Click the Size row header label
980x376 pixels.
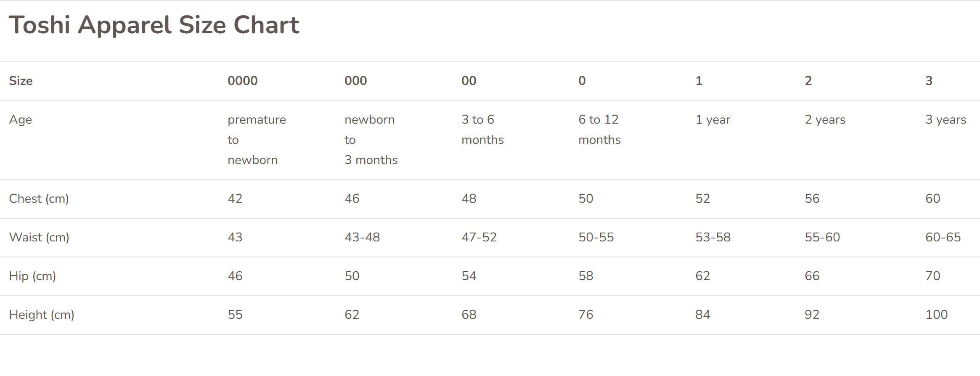tap(21, 81)
